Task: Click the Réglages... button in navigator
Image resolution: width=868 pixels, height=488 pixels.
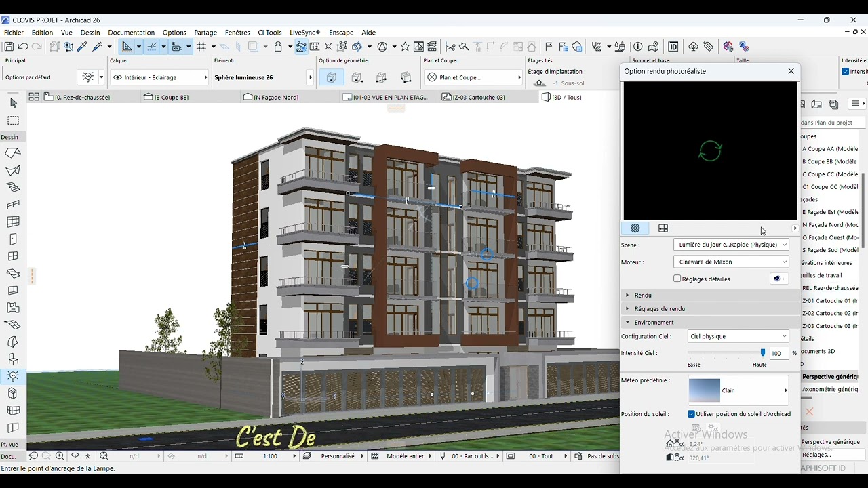Action: coord(833,455)
